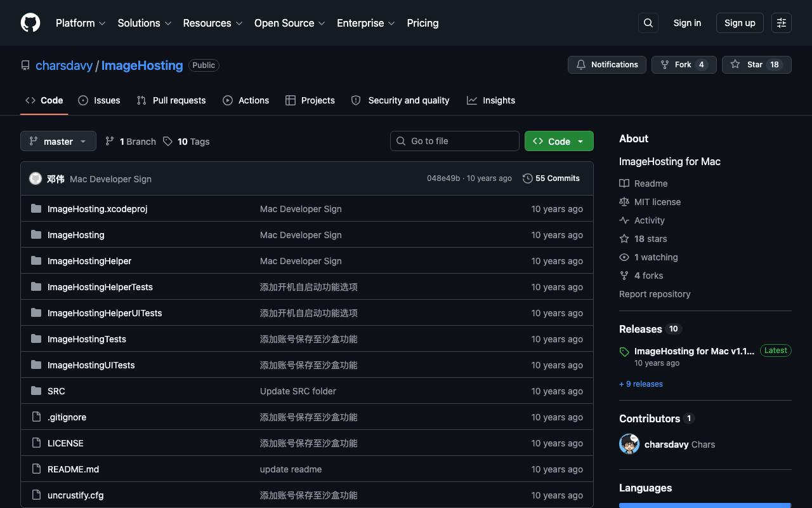
Task: Expand the Resources menu
Action: tap(213, 23)
